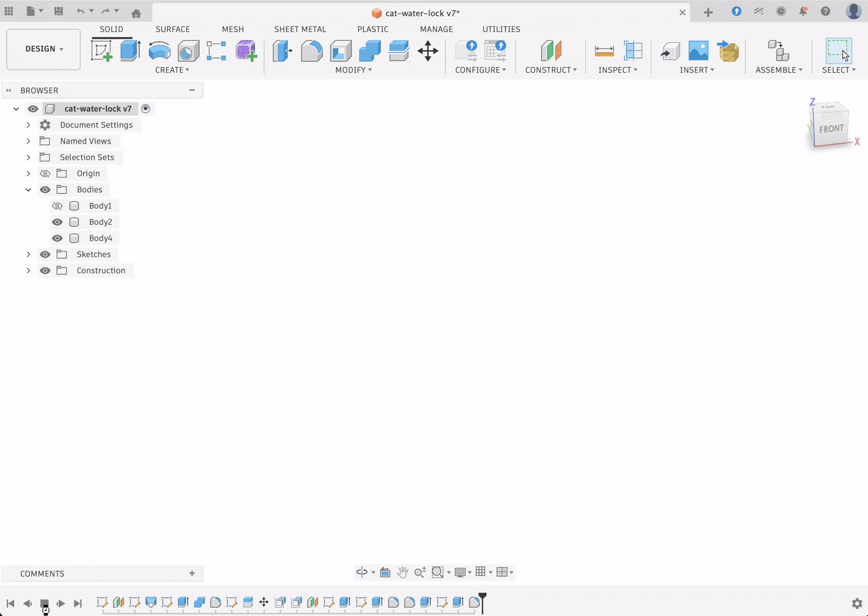Select the Insert Mesh tool
868x616 pixels.
pyautogui.click(x=728, y=50)
